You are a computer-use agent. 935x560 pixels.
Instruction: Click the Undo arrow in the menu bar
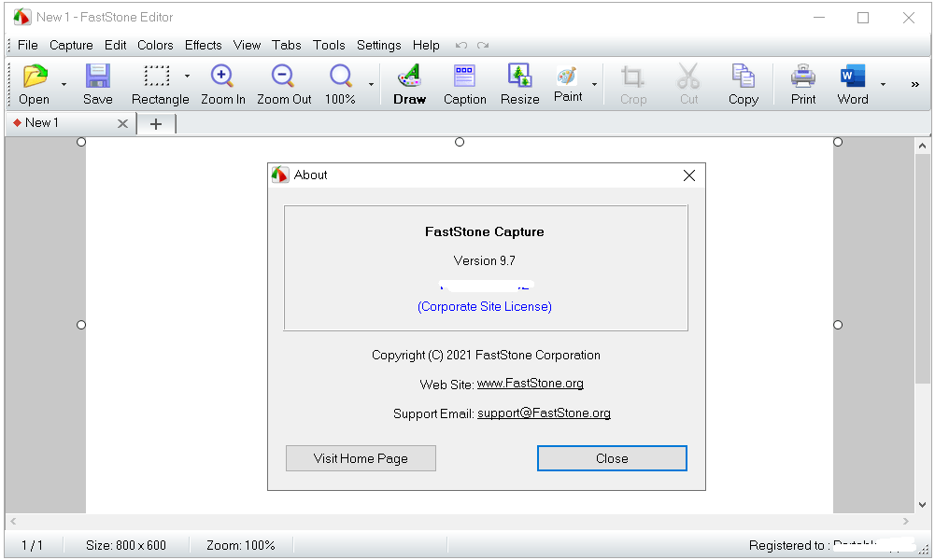click(x=460, y=46)
